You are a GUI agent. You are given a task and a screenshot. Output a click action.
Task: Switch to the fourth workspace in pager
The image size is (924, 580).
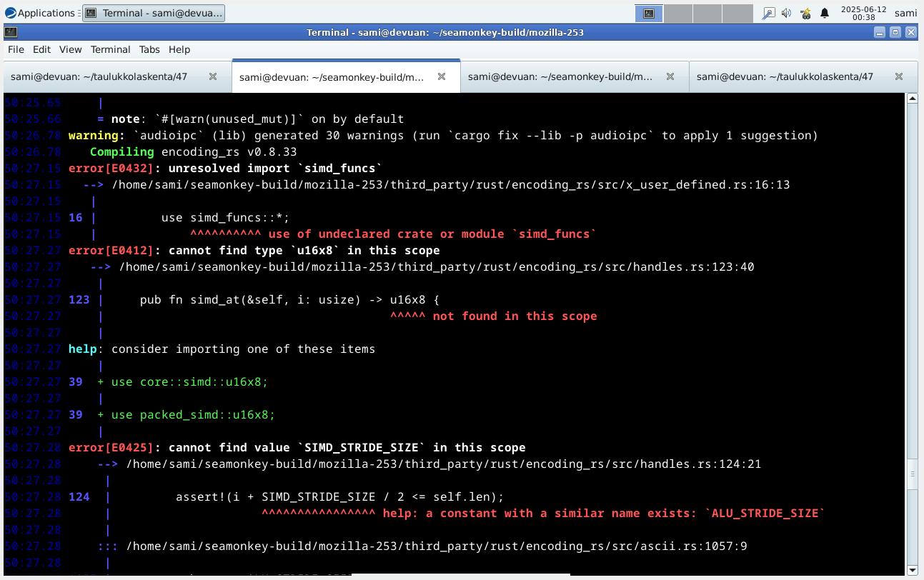click(737, 13)
